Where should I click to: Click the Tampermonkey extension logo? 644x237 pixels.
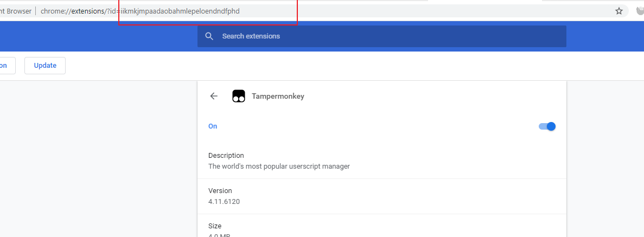[239, 96]
